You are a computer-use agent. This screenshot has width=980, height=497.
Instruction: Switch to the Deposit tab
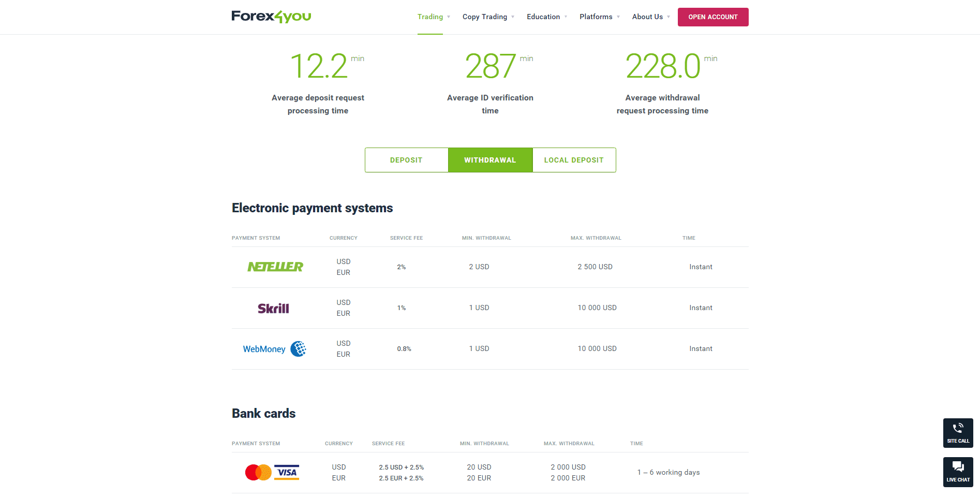[406, 160]
